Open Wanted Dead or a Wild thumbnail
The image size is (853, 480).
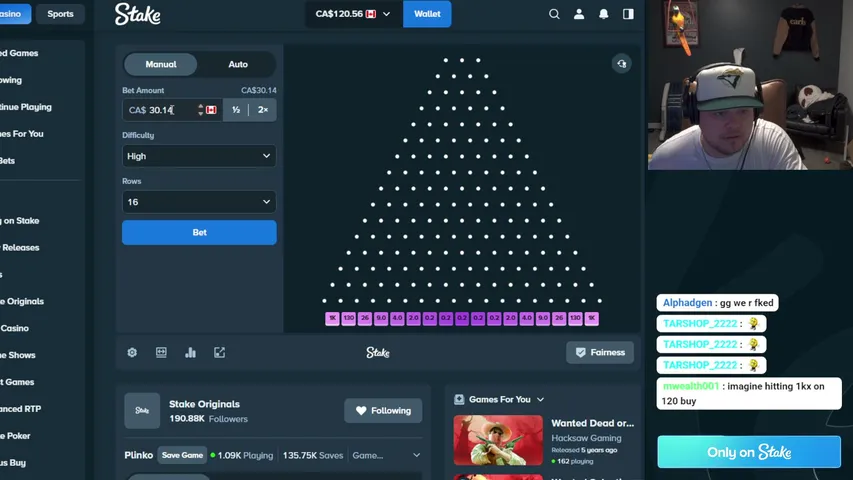click(498, 440)
